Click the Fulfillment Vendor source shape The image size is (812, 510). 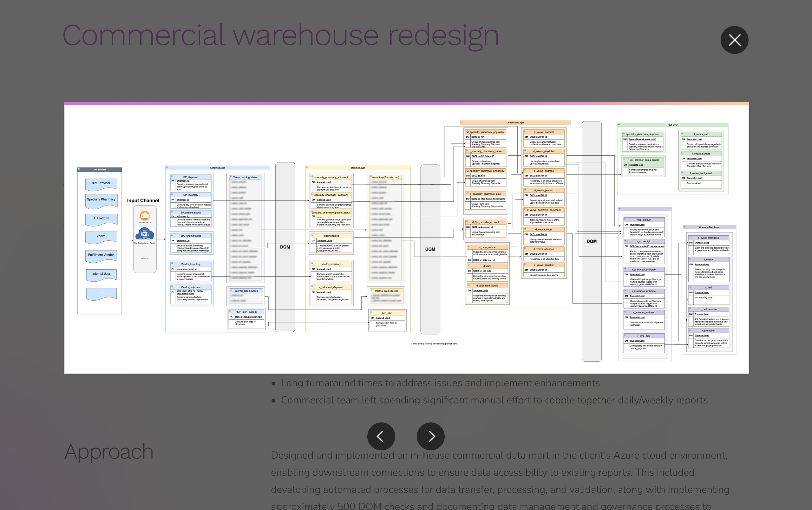[101, 256]
